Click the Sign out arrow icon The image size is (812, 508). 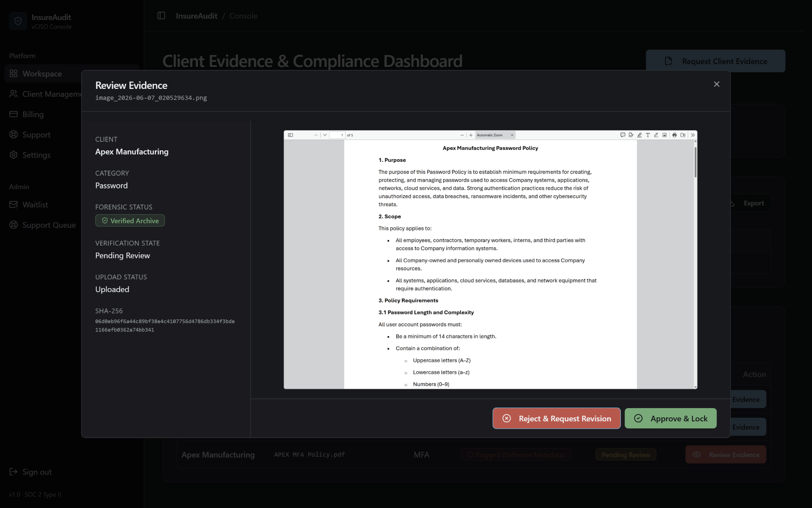click(14, 472)
